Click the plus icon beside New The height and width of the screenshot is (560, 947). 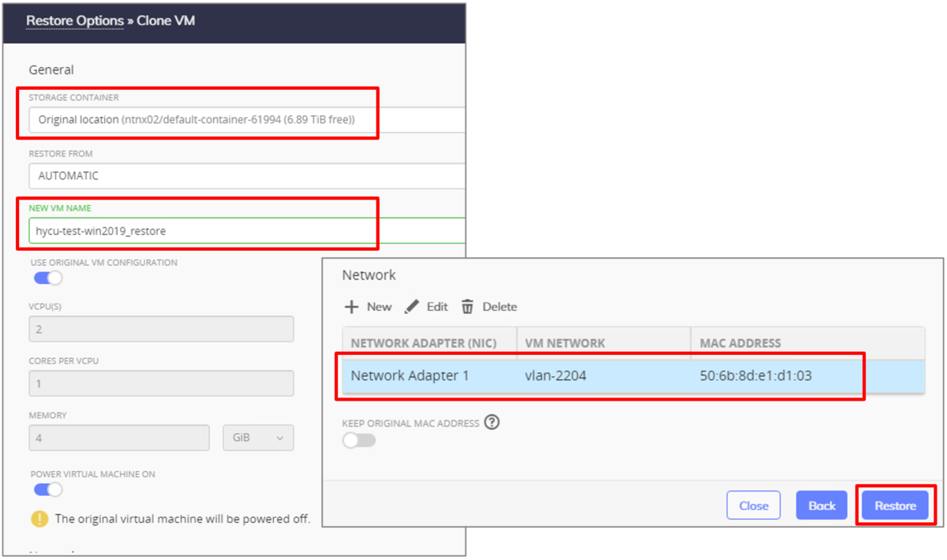pos(352,307)
